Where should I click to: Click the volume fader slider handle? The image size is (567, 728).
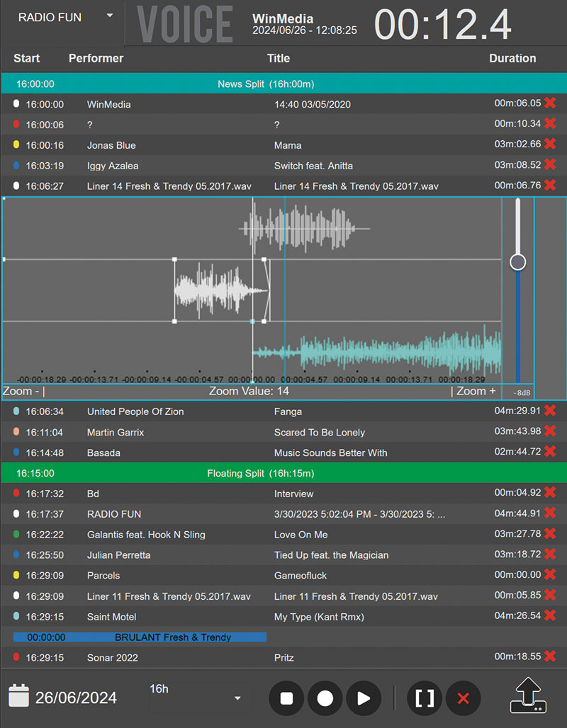coord(518,262)
